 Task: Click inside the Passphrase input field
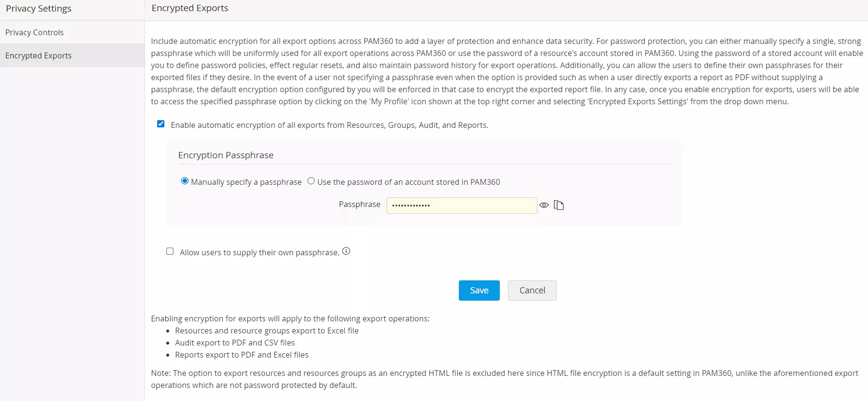461,205
